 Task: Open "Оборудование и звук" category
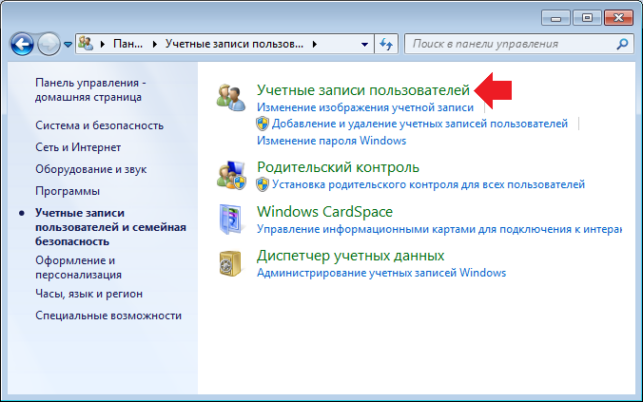pyautogui.click(x=91, y=169)
